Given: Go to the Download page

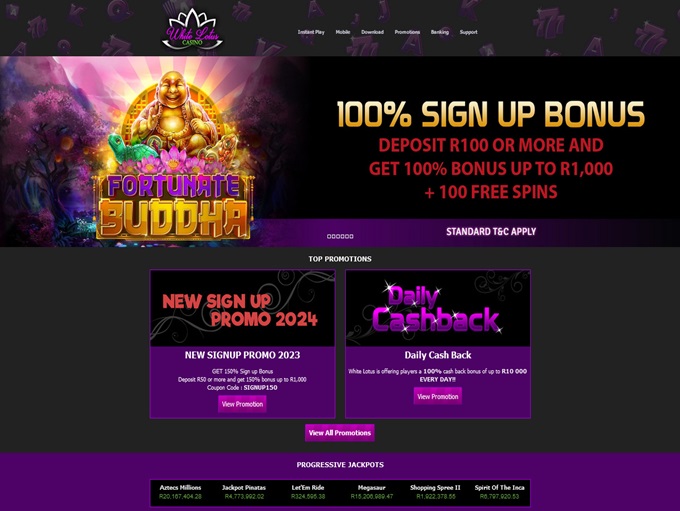Looking at the screenshot, I should click(x=373, y=32).
